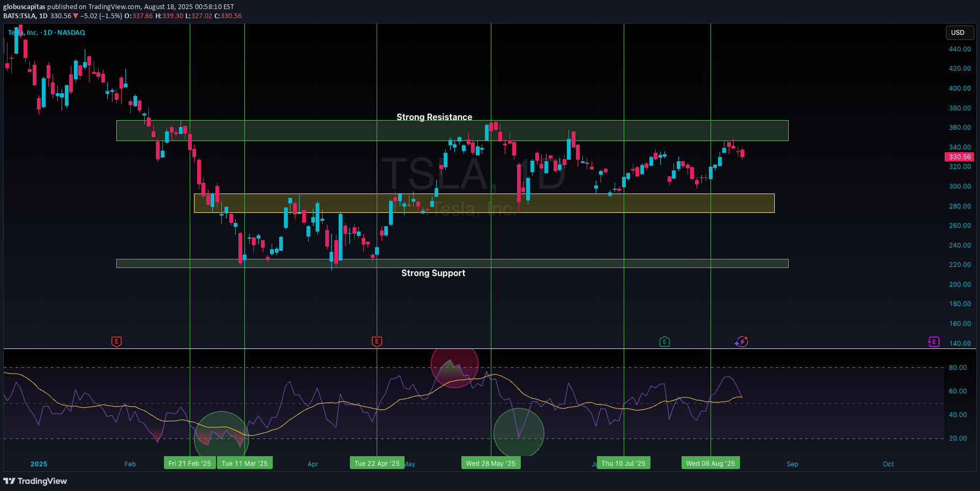
Task: Click the open value O:337.66
Action: tap(139, 16)
